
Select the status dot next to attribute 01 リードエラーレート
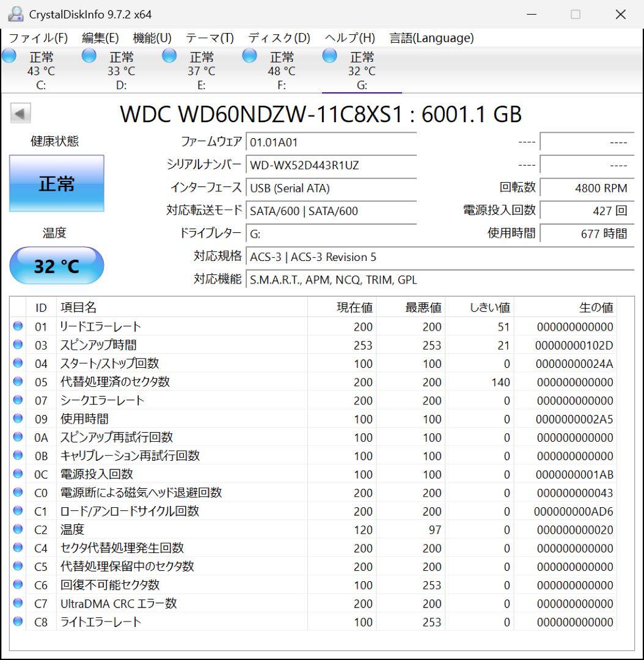[x=18, y=326]
